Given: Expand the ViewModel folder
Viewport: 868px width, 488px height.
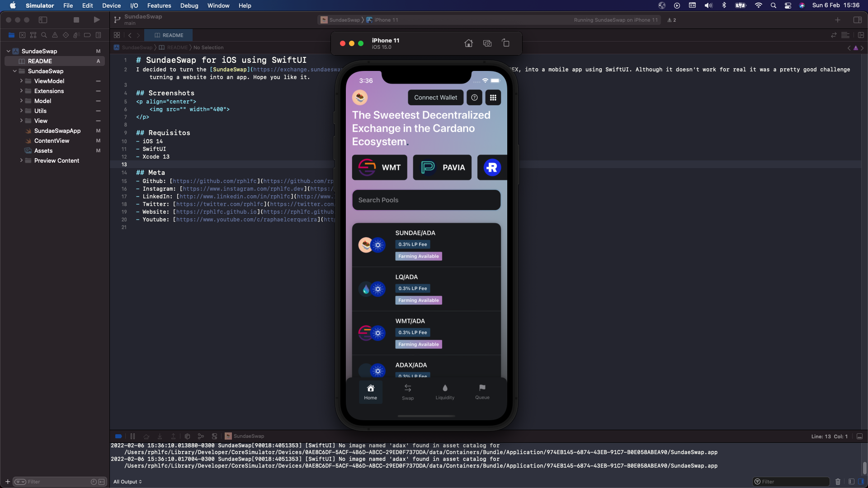Looking at the screenshot, I should (x=21, y=81).
